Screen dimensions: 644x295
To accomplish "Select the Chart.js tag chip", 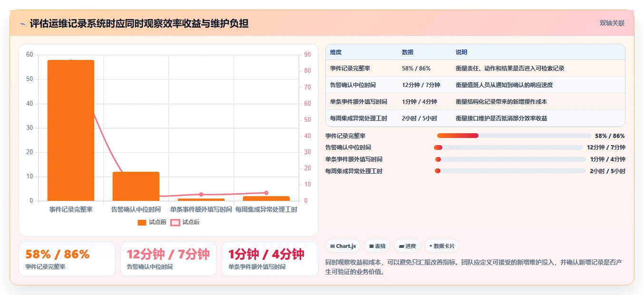I will pyautogui.click(x=343, y=246).
